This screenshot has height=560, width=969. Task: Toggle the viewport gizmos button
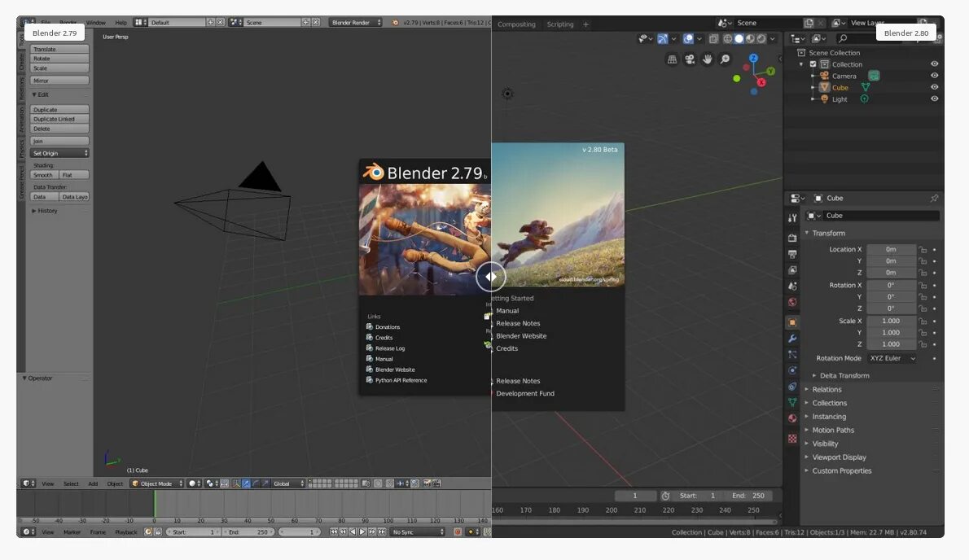coord(662,39)
